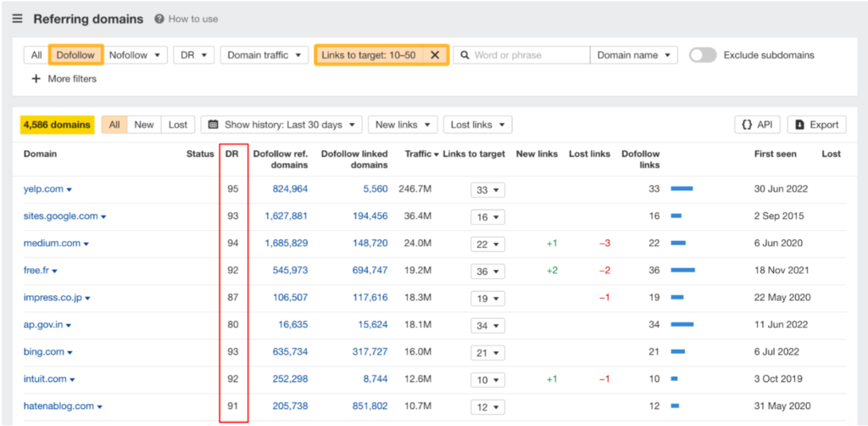Open yelp.com domain link
Screen dimensions: 868x426
click(43, 189)
